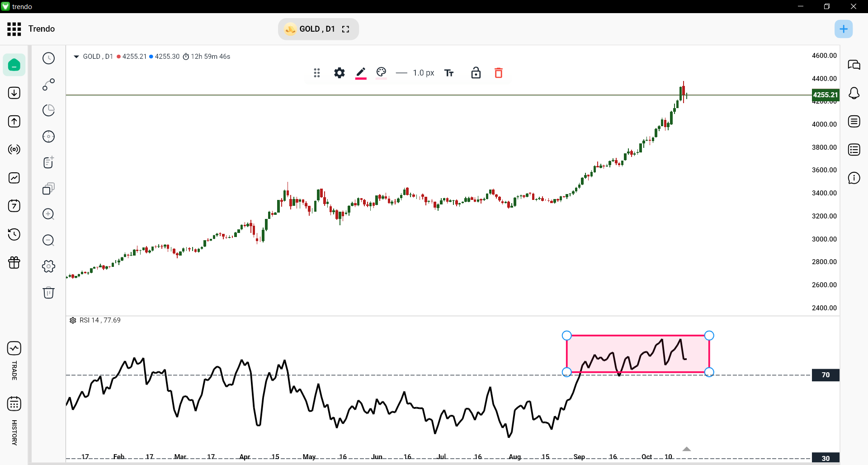Switch to the GOLD, D1 tab
Viewport: 868px width, 465px height.
(x=317, y=29)
